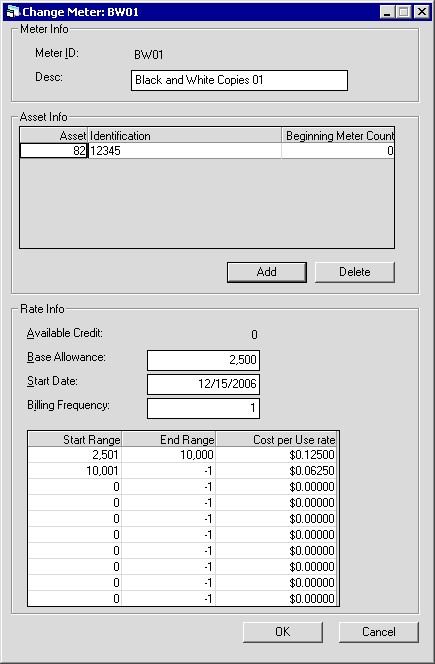Click the Delete asset button

point(355,272)
